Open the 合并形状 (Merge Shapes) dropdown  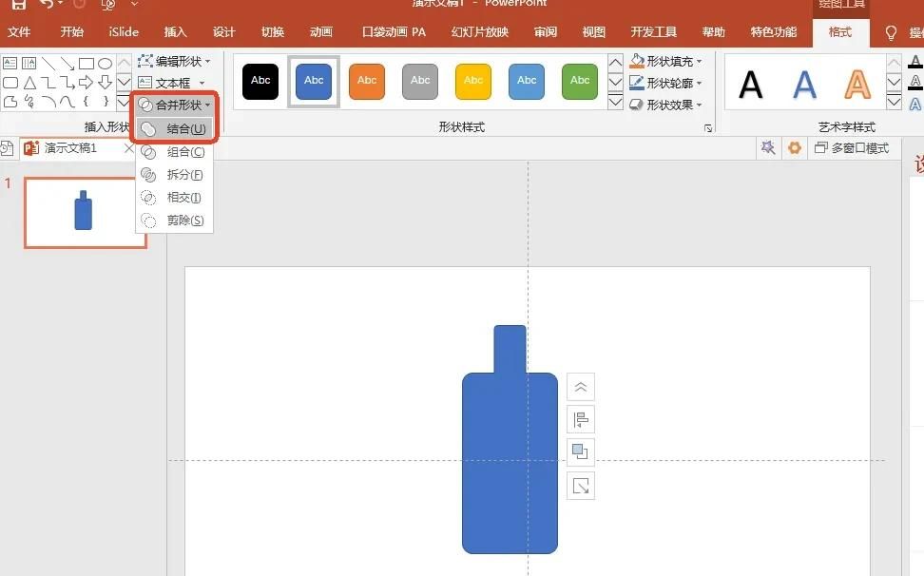click(174, 106)
